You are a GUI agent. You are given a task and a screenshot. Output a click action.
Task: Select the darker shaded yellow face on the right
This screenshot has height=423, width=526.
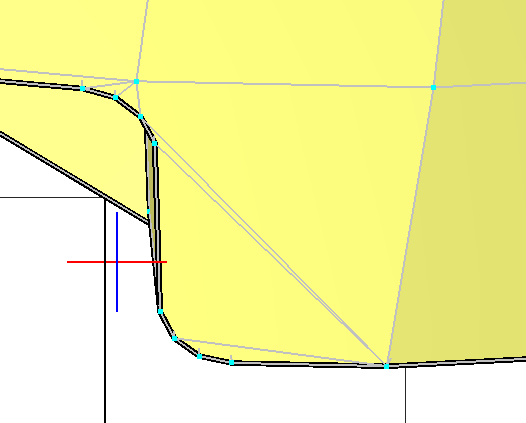476,201
